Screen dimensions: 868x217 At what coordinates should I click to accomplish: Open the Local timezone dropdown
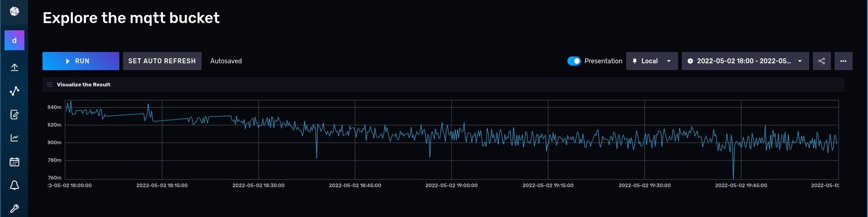(x=652, y=61)
